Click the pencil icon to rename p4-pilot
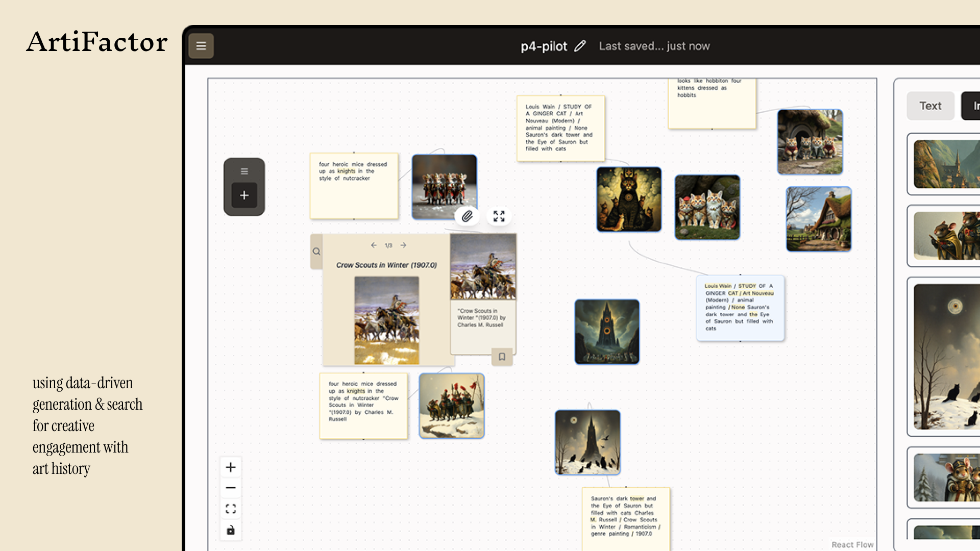This screenshot has width=980, height=551. tap(580, 46)
